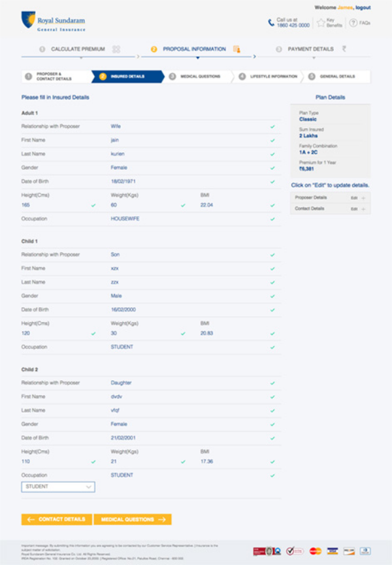Open Key Benefits star icon
Viewport: 392px width, 565px height.
(321, 23)
